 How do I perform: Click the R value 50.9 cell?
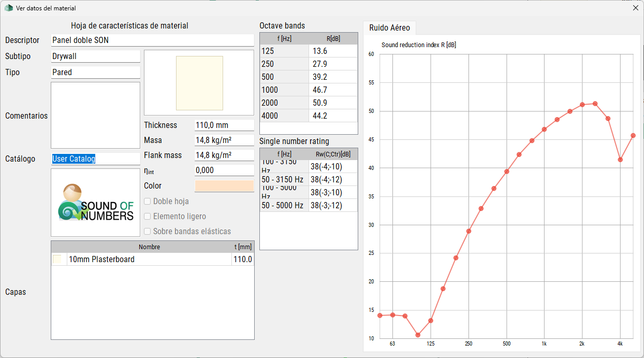click(333, 103)
